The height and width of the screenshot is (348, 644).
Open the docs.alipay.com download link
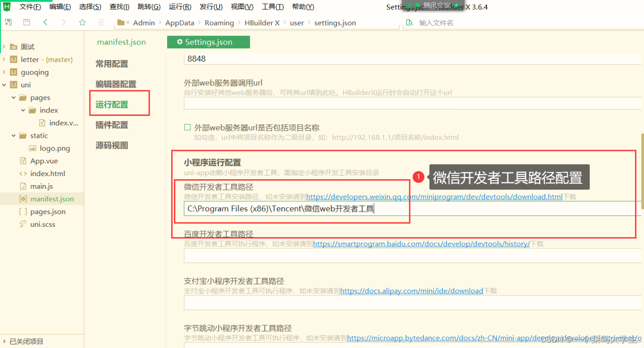[412, 291]
